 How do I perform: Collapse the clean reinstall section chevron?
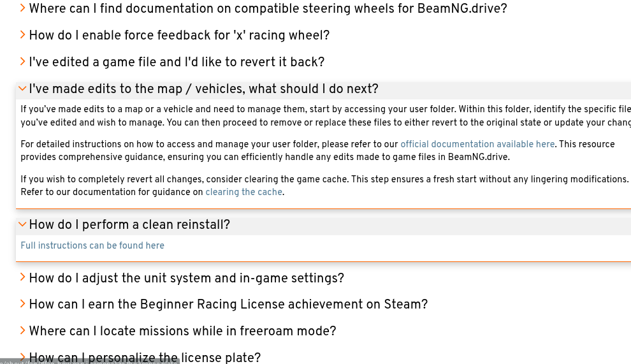(23, 224)
